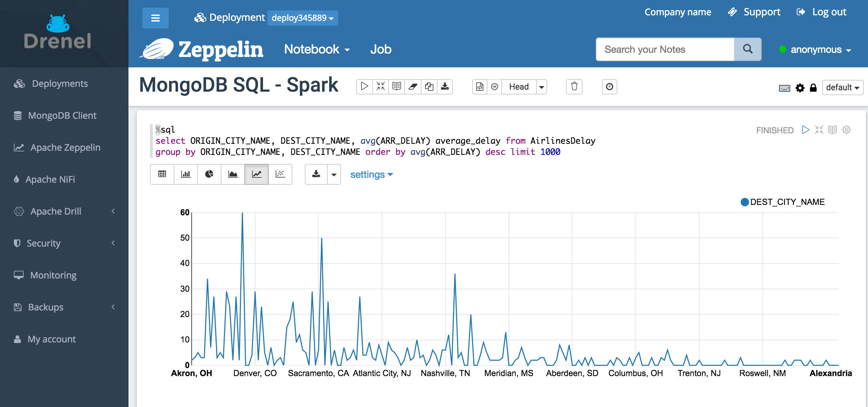
Task: Click the Drenel logo
Action: [58, 32]
